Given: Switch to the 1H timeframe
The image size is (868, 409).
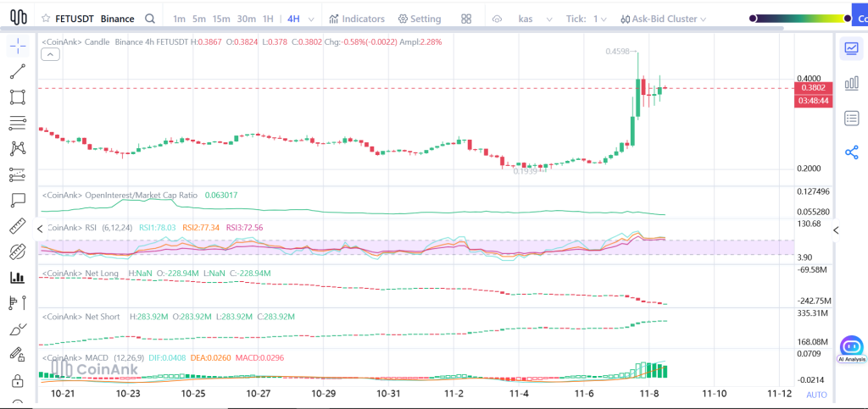Looking at the screenshot, I should pos(268,19).
